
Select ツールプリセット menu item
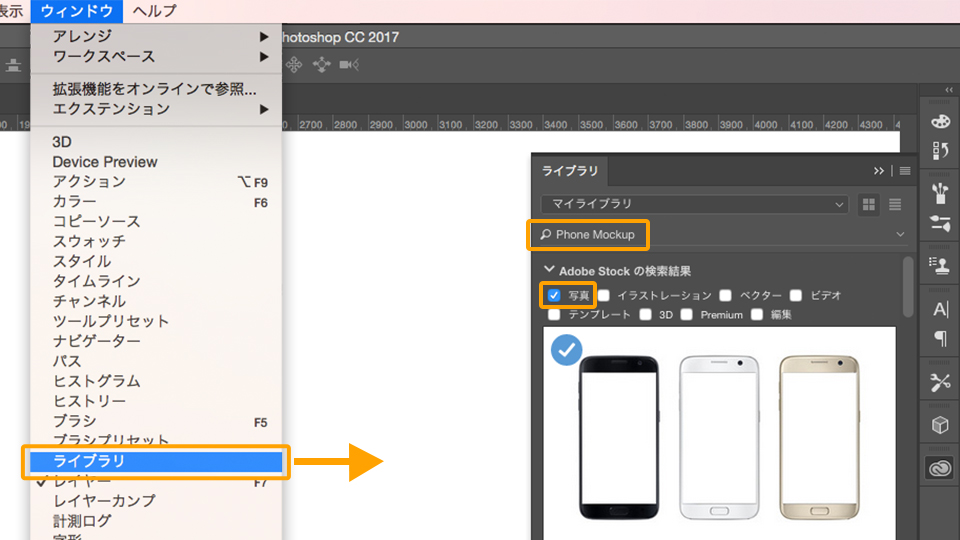click(x=156, y=321)
